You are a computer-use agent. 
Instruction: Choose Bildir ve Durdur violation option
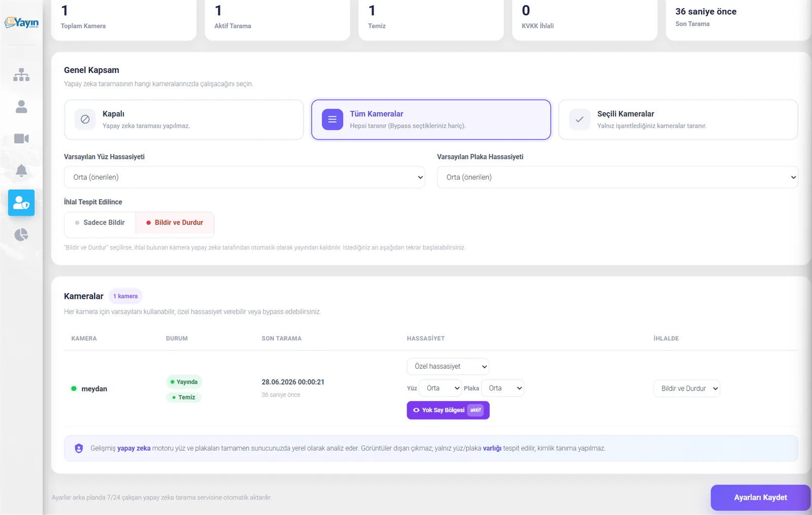175,223
